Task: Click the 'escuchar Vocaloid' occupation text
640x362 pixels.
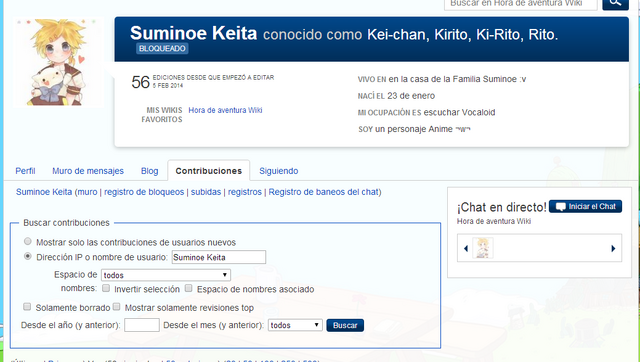Action: tap(459, 112)
